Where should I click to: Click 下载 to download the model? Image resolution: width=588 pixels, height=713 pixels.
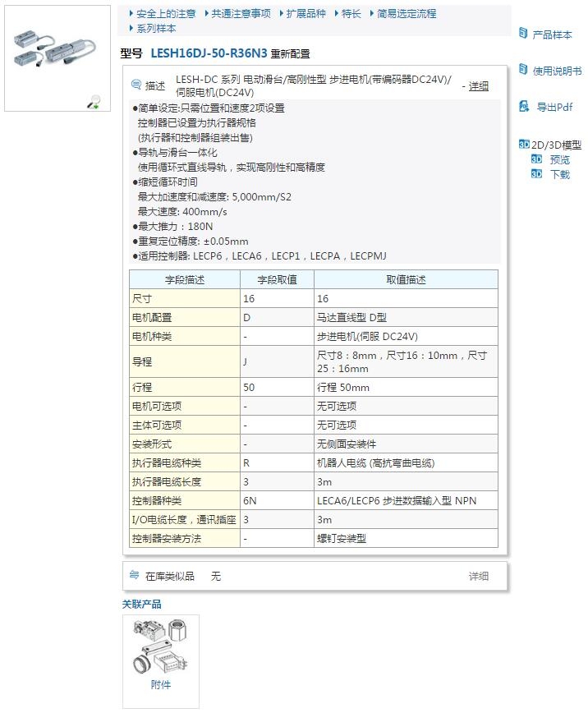559,174
